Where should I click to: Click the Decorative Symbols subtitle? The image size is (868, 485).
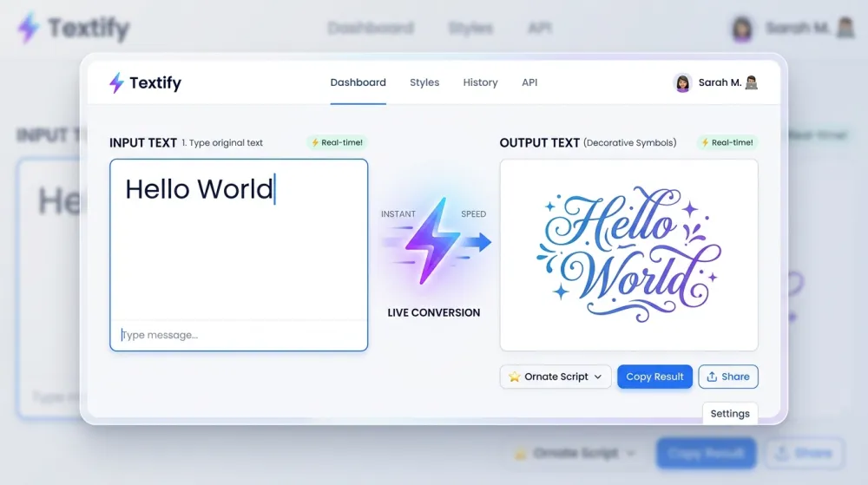(630, 142)
